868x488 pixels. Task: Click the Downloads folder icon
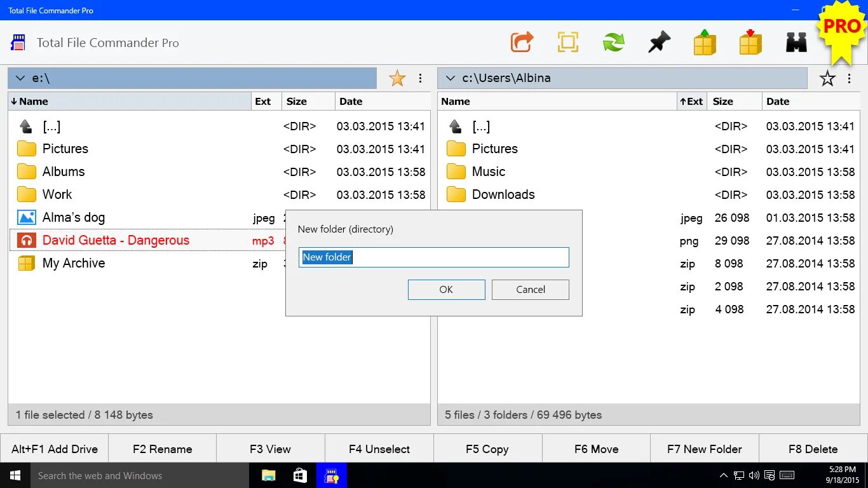pyautogui.click(x=456, y=194)
